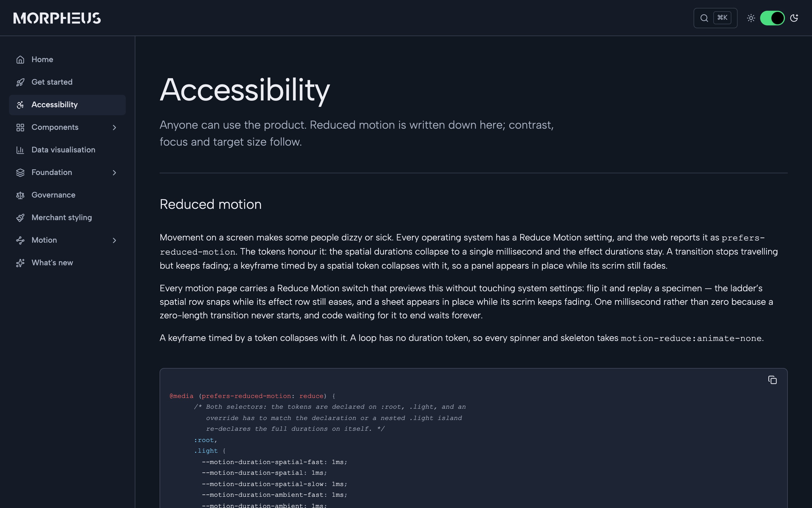Click the motion-reduce:animate-none code text
The image size is (812, 508).
coord(691,338)
